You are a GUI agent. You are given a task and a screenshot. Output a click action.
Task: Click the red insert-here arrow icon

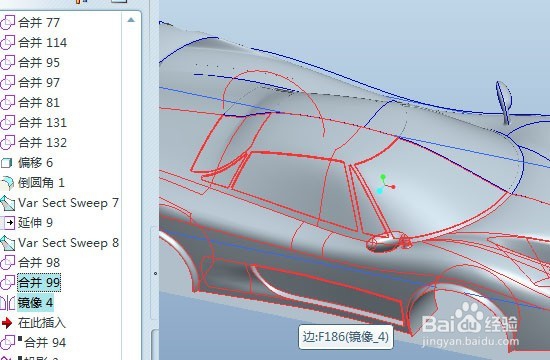pyautogui.click(x=7, y=323)
